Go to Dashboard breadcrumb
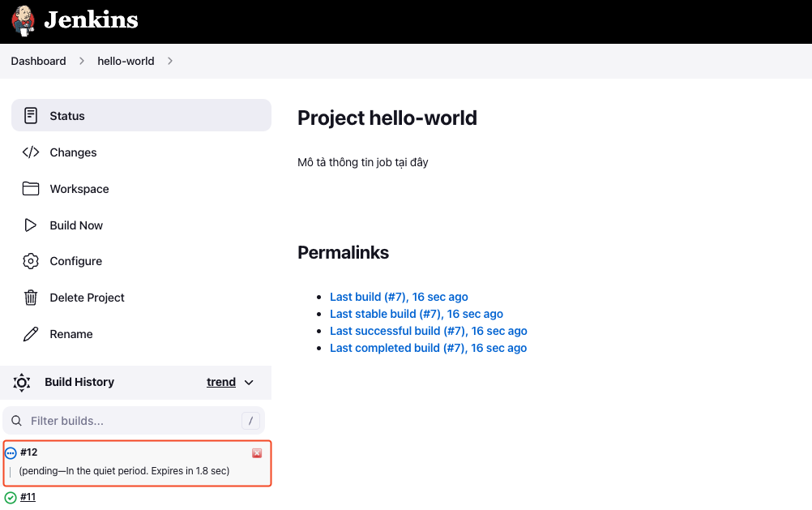Viewport: 812px width, 510px height. click(38, 61)
